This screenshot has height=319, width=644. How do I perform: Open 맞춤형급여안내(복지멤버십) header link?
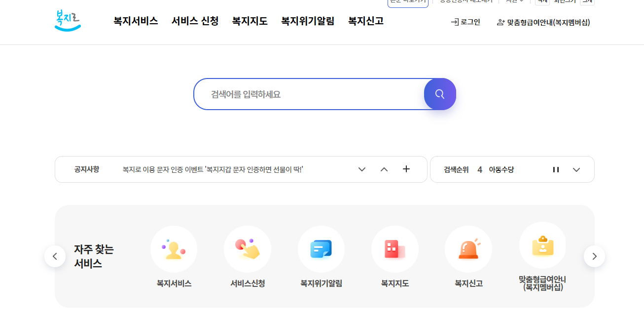pos(543,22)
